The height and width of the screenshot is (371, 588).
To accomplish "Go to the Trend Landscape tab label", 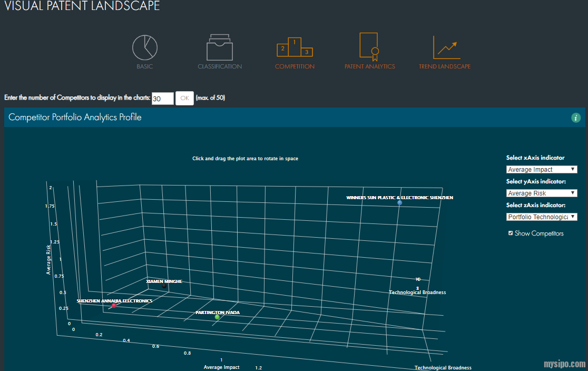I will pyautogui.click(x=445, y=67).
